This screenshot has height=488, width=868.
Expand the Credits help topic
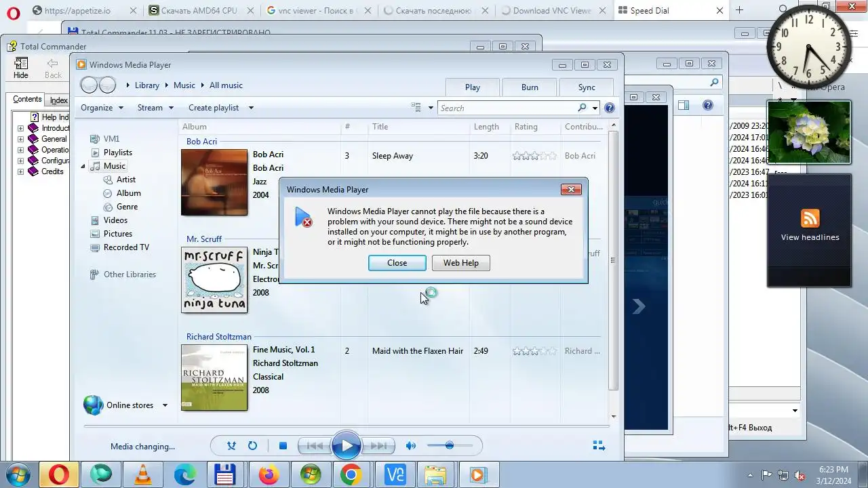(x=20, y=171)
